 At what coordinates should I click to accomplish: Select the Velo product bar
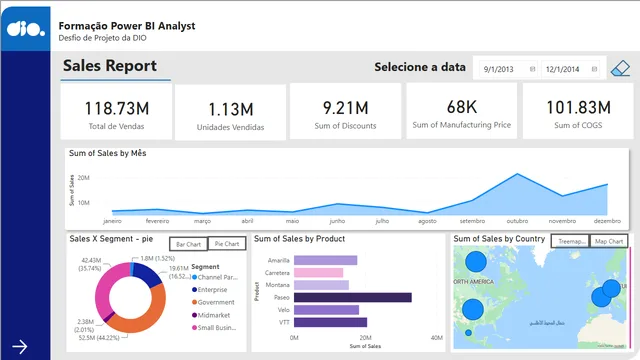point(327,310)
